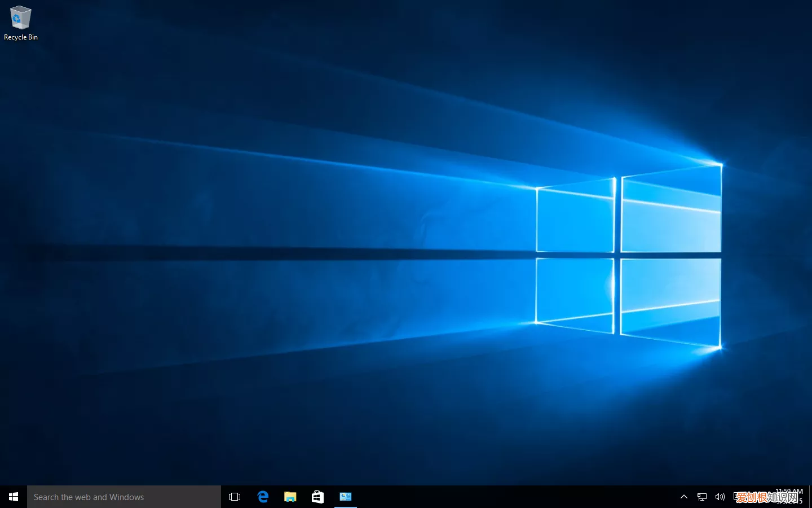Open the Windows Start menu
This screenshot has height=508, width=812.
pos(14,497)
